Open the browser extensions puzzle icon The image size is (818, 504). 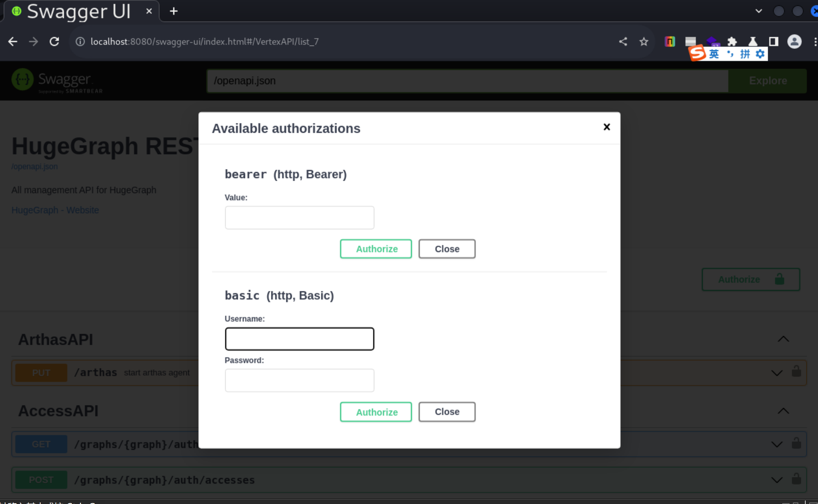[x=732, y=41]
